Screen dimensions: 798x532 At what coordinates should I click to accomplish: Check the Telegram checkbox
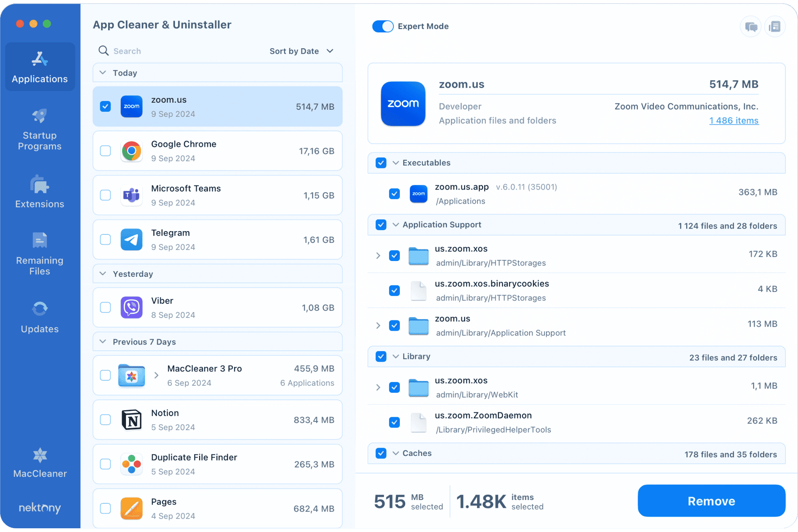pyautogui.click(x=106, y=240)
